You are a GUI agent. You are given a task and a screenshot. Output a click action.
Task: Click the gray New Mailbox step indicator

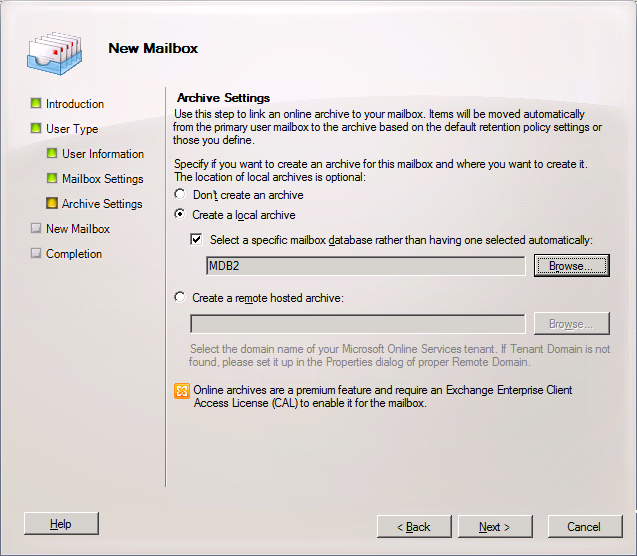point(36,228)
